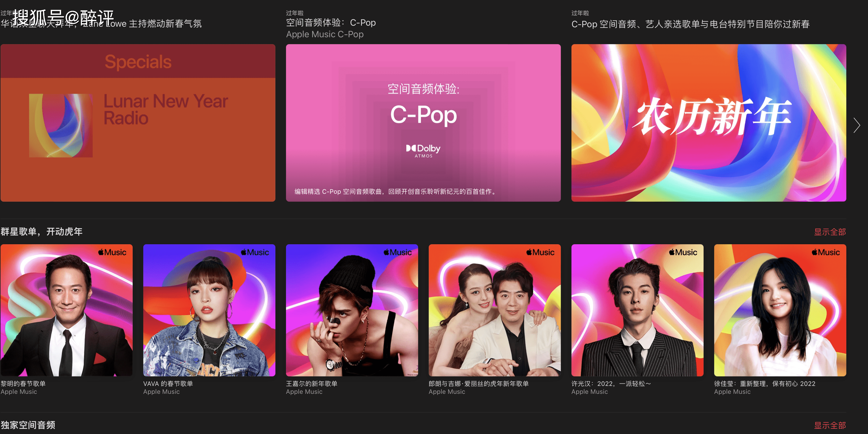Click the Dolby Atmos logo on the C-Pop card
Screen dimensions: 868x434
click(423, 151)
